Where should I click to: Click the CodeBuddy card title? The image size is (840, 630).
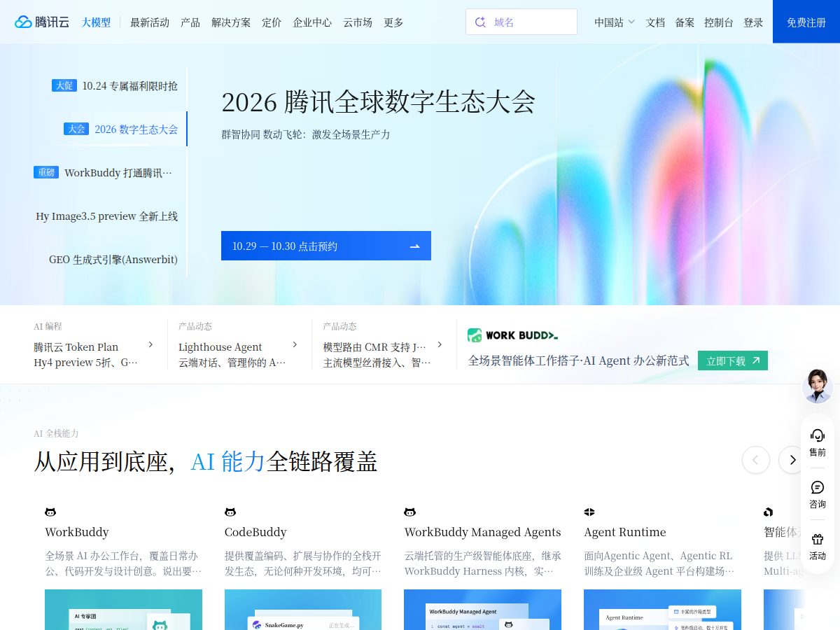point(255,532)
